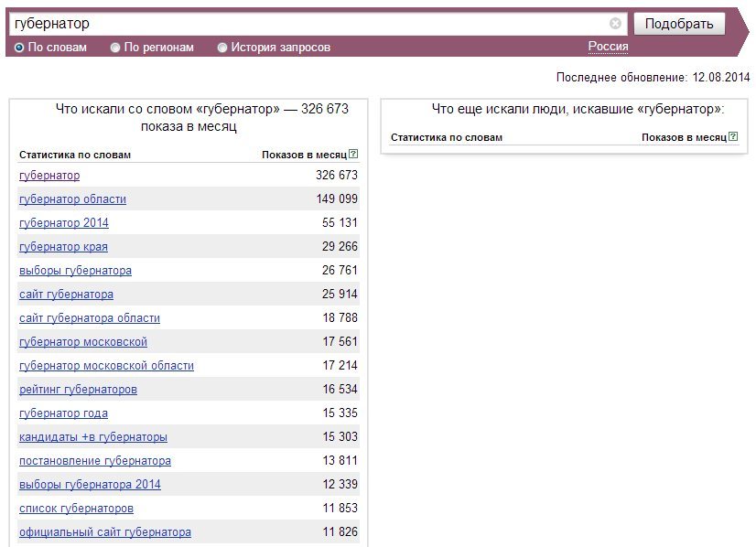
Task: Click the Подобрать button
Action: coord(679,24)
